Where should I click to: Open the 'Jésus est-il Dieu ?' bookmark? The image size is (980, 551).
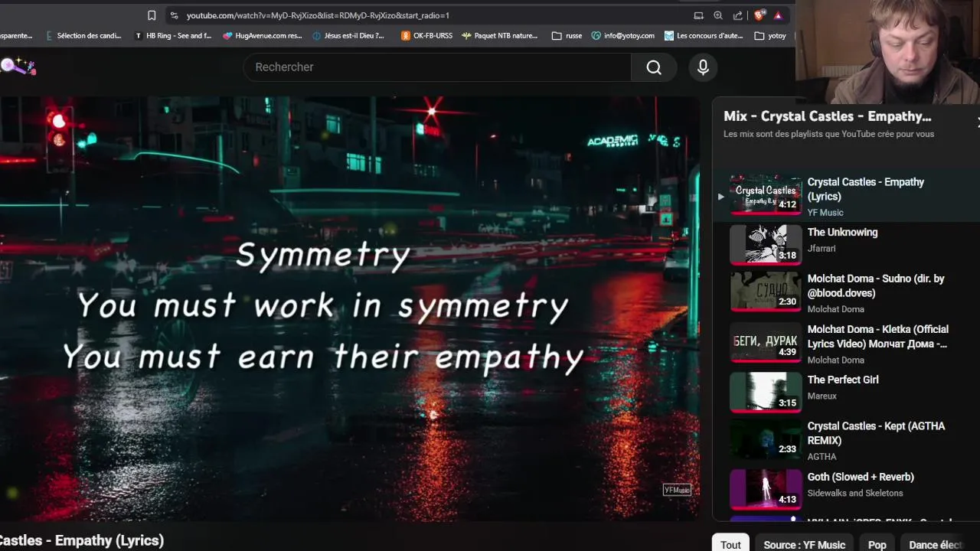click(x=348, y=35)
